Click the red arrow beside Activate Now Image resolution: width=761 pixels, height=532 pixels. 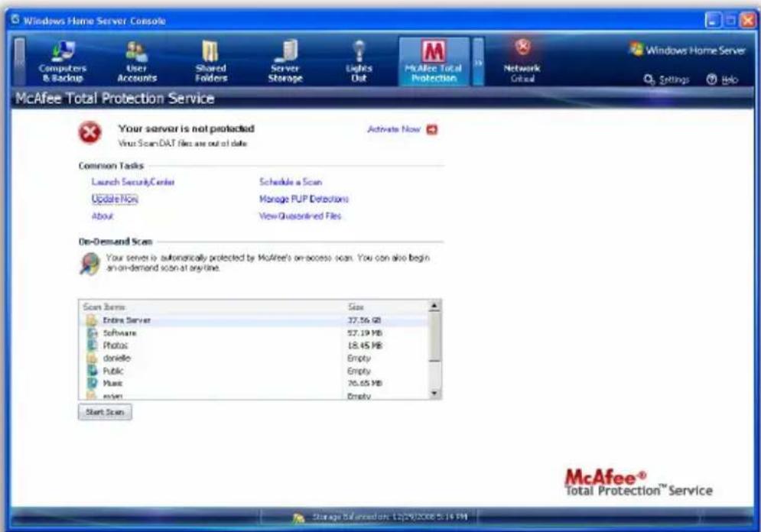click(x=432, y=129)
